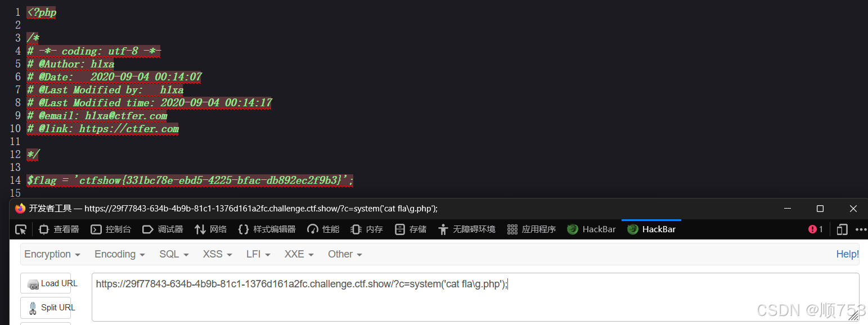Viewport: 868px width, 325px height.
Task: Minimize the developer tools window
Action: click(787, 209)
